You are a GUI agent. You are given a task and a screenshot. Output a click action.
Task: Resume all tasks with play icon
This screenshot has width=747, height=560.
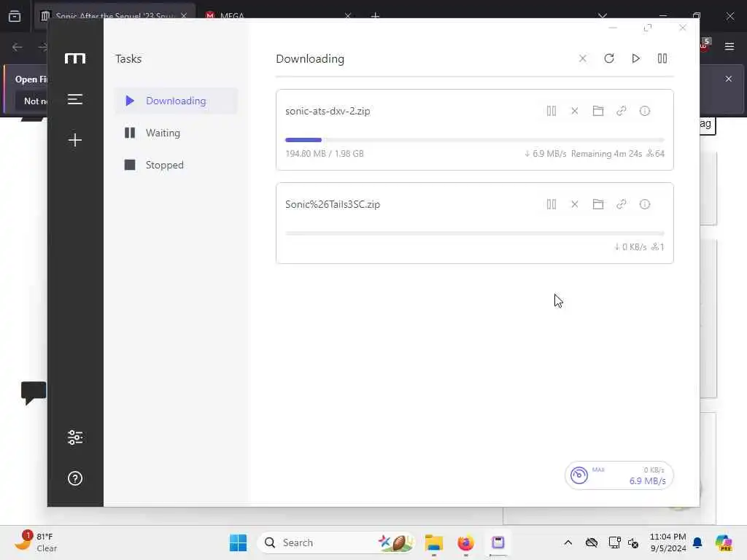[635, 58]
